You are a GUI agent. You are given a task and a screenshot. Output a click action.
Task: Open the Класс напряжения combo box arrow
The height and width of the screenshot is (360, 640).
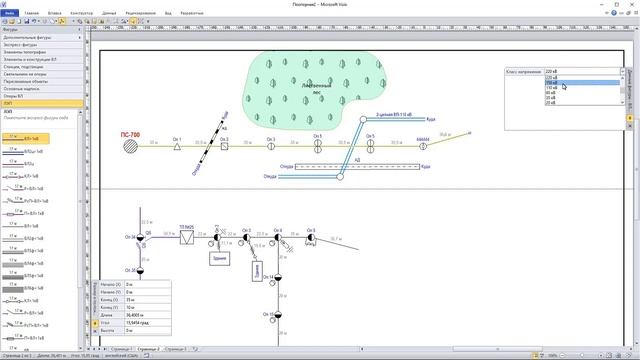coord(622,71)
